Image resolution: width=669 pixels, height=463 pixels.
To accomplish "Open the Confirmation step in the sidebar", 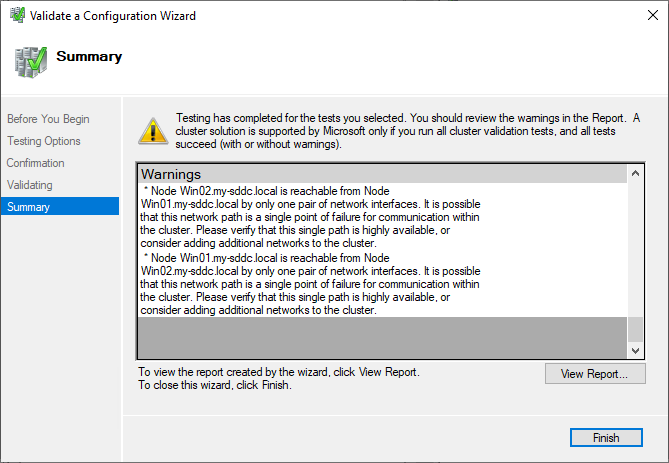I will pyautogui.click(x=36, y=163).
